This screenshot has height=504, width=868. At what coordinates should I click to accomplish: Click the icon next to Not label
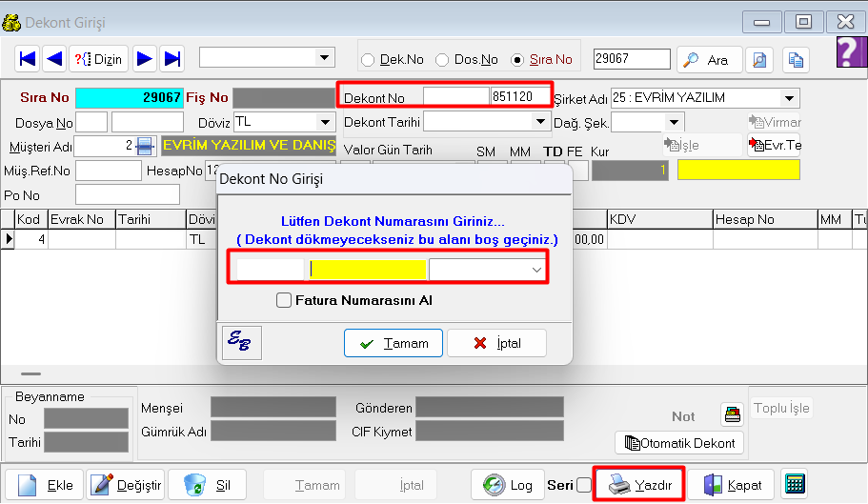pos(732,415)
